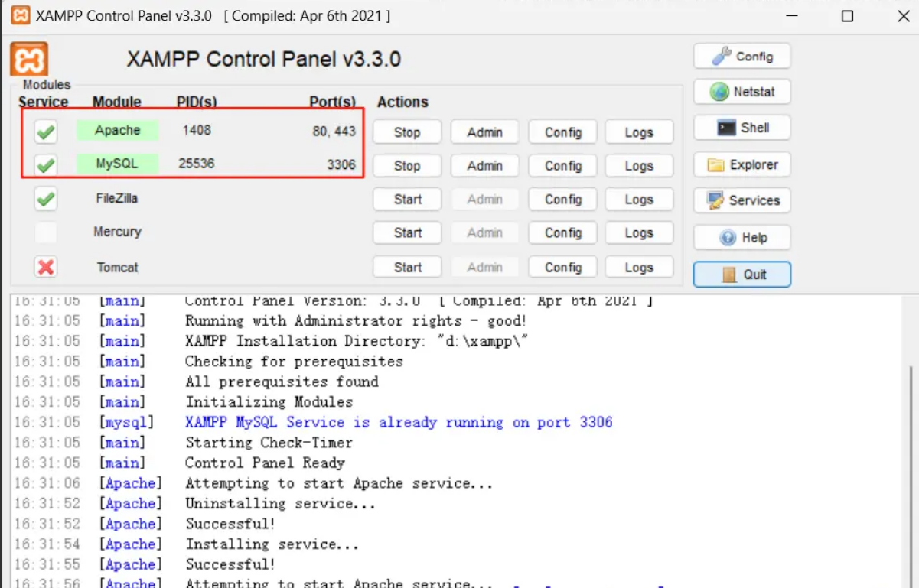This screenshot has height=588, width=919.
Task: Open Netstat with the globe icon
Action: 741,92
